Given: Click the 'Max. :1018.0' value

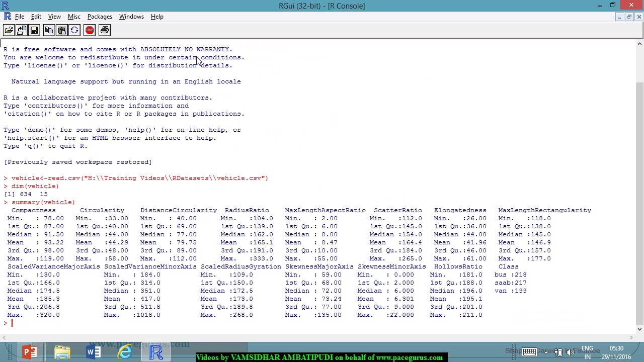Looking at the screenshot, I should tap(132, 315).
